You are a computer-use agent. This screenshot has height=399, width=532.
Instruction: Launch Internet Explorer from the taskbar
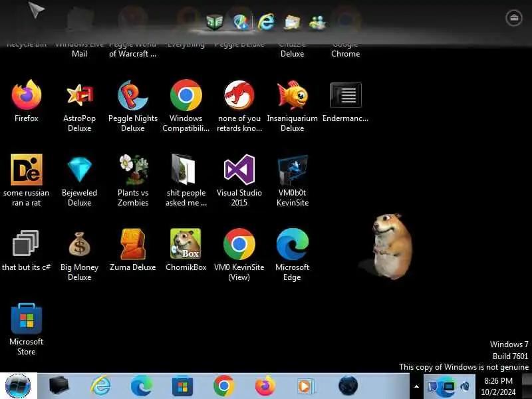[x=101, y=386]
